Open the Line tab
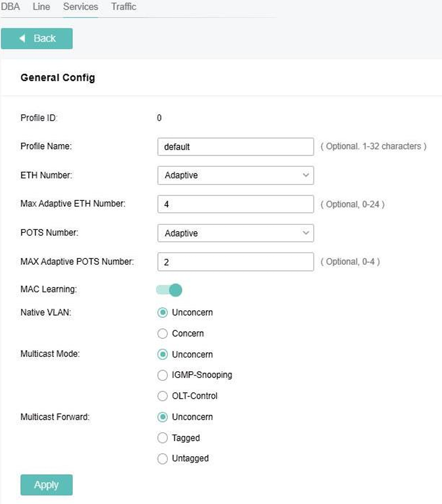This screenshot has width=442, height=504. tap(41, 7)
